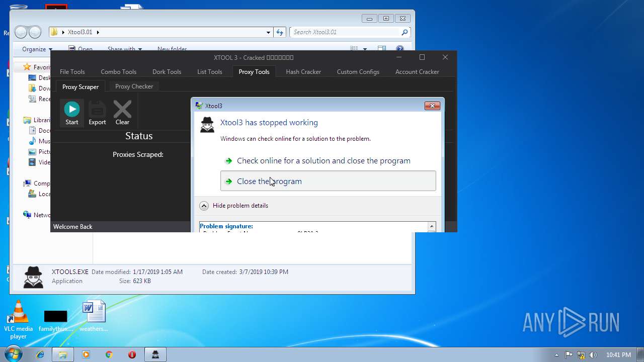The image size is (644, 362).
Task: Switch to Proxy Checker sub-tab
Action: coord(134,86)
